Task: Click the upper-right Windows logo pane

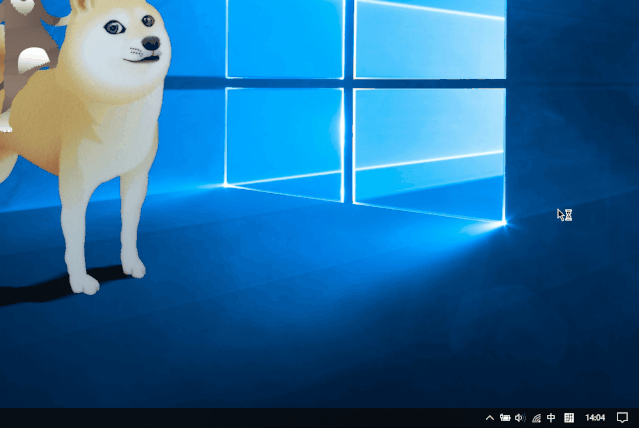Action: click(x=430, y=38)
